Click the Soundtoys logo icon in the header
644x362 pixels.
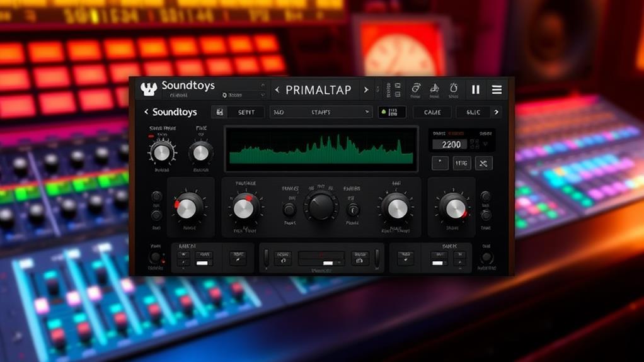coord(149,89)
